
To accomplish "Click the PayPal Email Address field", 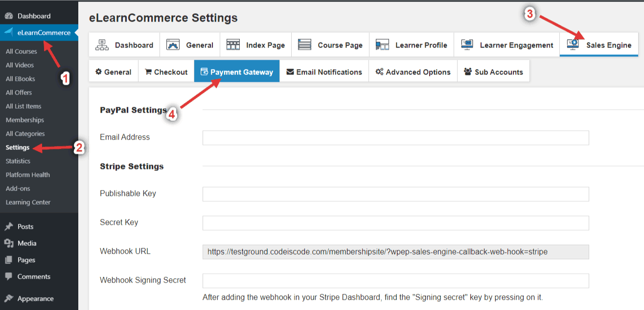I will click(x=395, y=138).
